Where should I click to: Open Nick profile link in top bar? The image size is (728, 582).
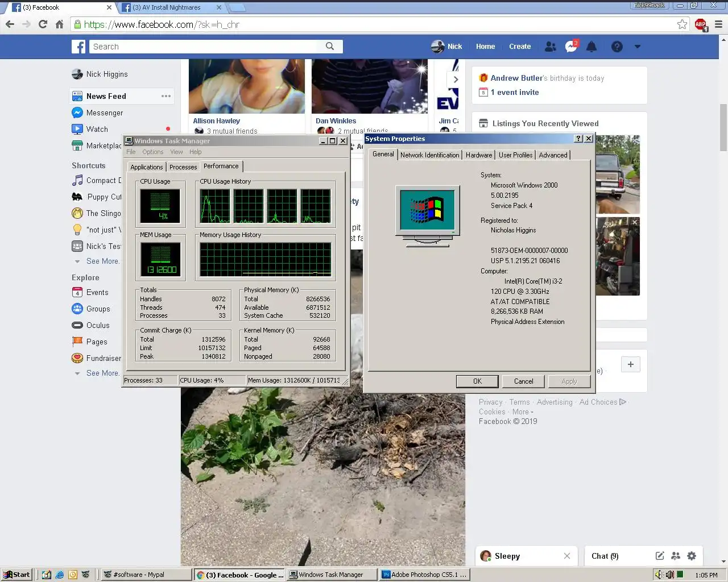coord(446,47)
